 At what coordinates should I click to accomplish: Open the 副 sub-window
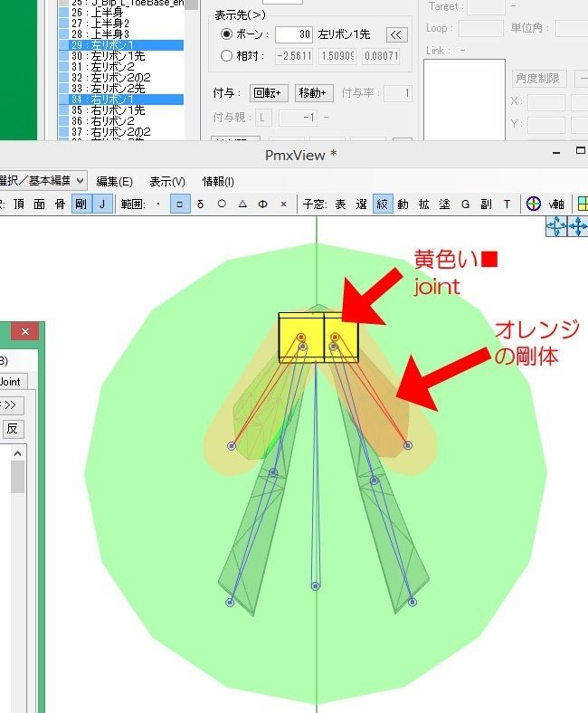pyautogui.click(x=486, y=204)
